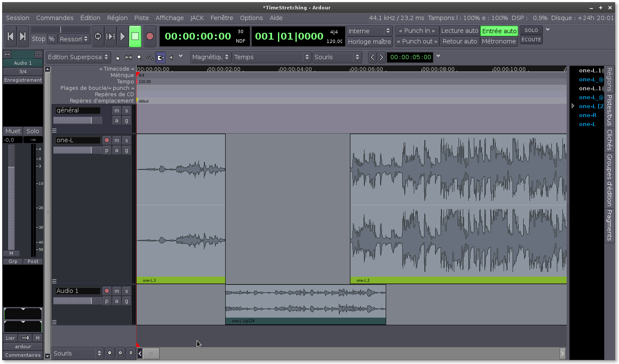The image size is (619, 364).
Task: Switch to the Clichés side tab
Action: (609, 140)
